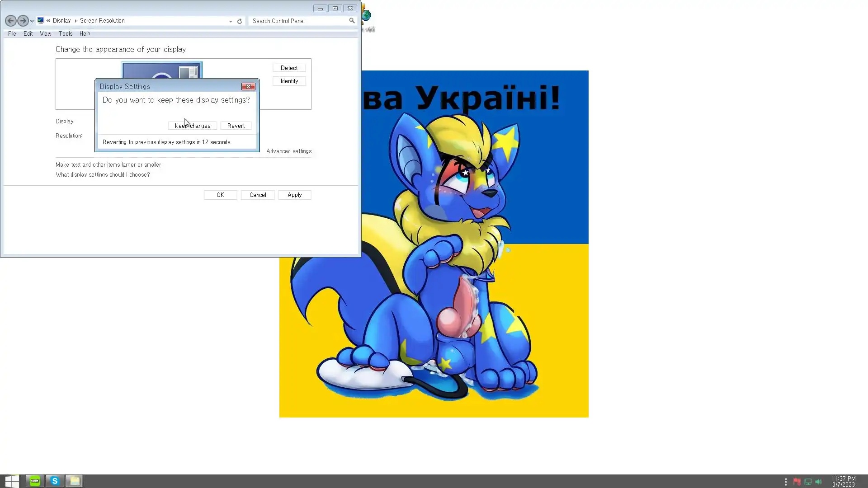Open recent pages dropdown arrow
This screenshot has width=868, height=488.
32,21
